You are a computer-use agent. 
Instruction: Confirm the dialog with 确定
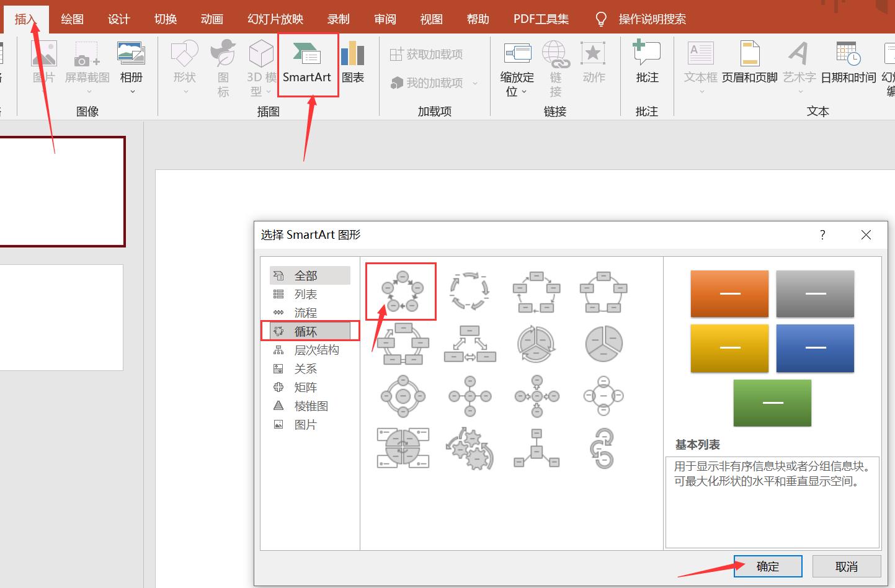point(767,566)
